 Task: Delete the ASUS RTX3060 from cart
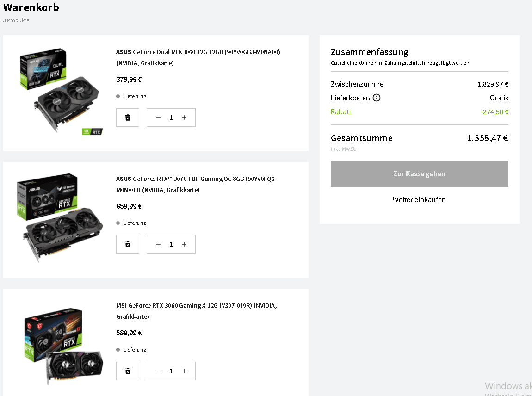[x=128, y=118]
